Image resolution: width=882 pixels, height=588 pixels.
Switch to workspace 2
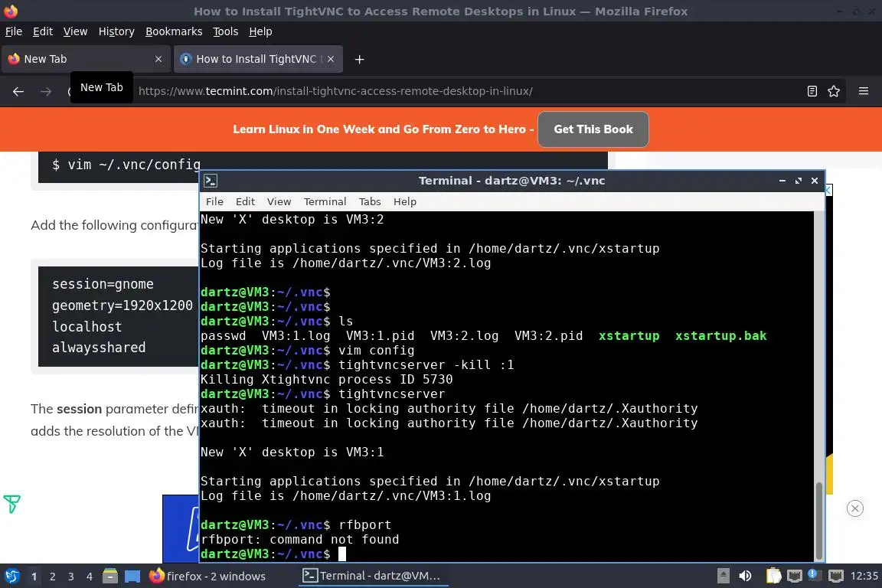coord(53,577)
